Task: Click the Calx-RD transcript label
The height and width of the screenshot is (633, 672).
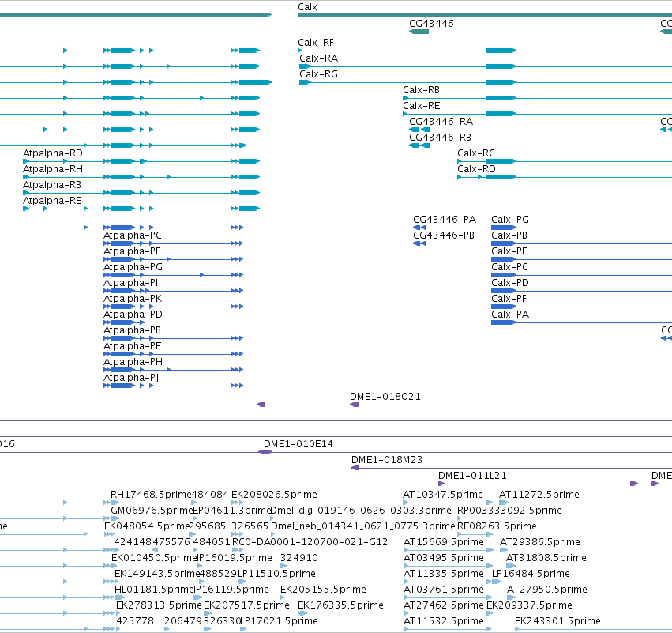Action: coord(477,169)
